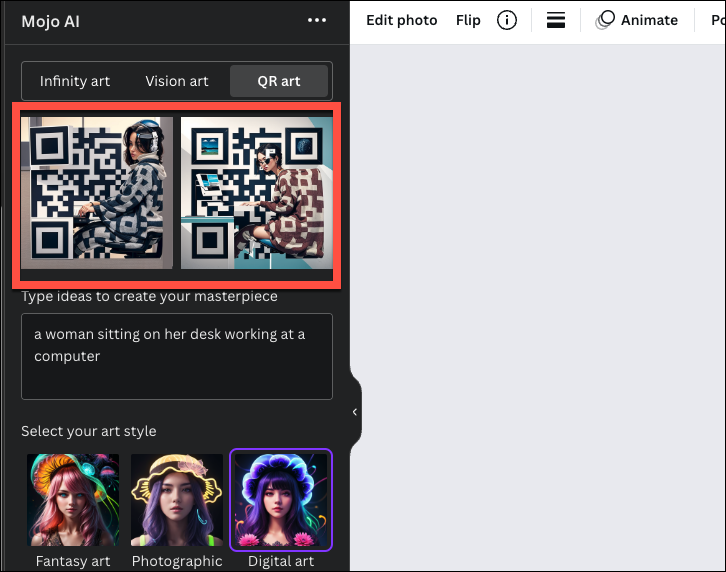Choose the Photographic art style thumbnail

[177, 499]
